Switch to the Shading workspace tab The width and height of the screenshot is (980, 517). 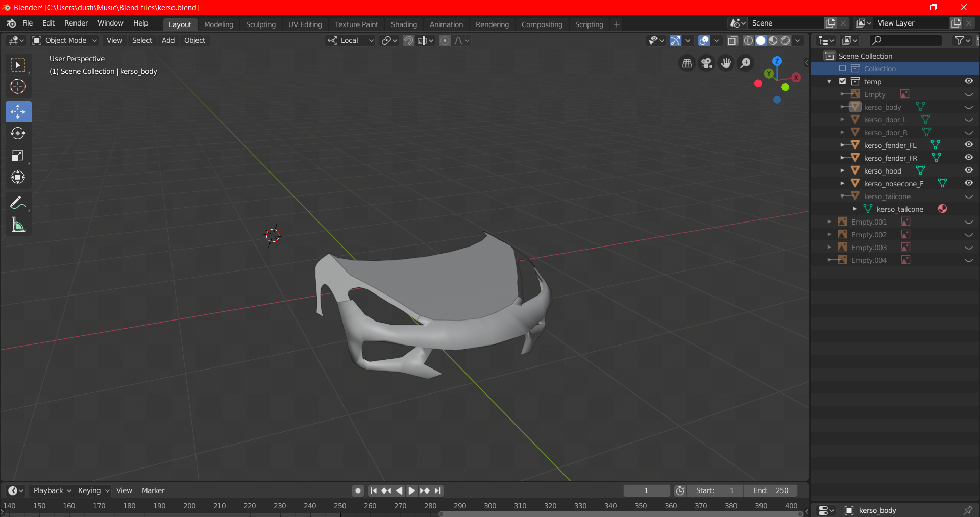click(404, 24)
